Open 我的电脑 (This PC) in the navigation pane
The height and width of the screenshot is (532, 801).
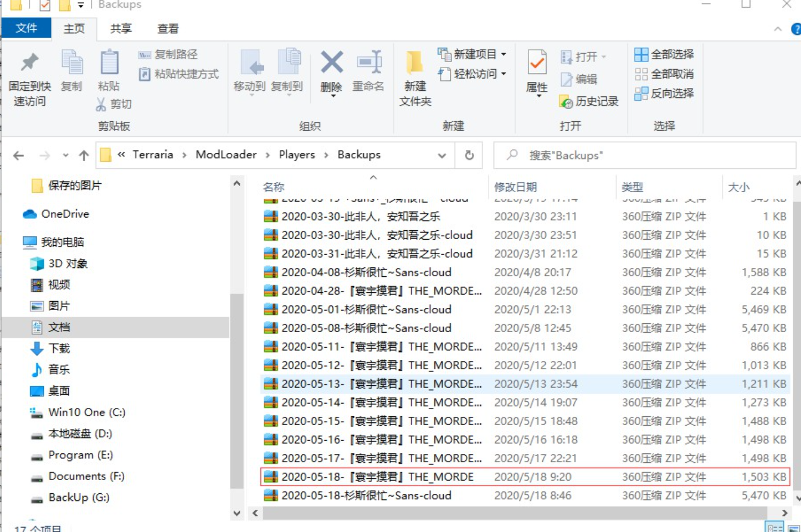pos(54,242)
